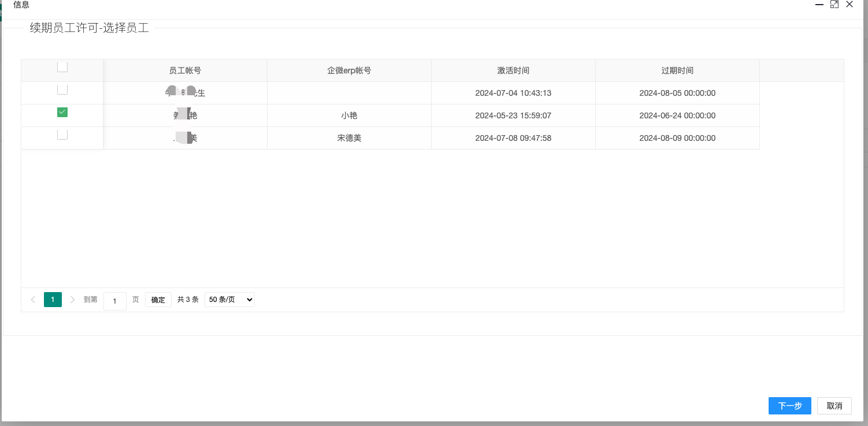This screenshot has height=426, width=868.
Task: Click the 取消 button
Action: [834, 406]
